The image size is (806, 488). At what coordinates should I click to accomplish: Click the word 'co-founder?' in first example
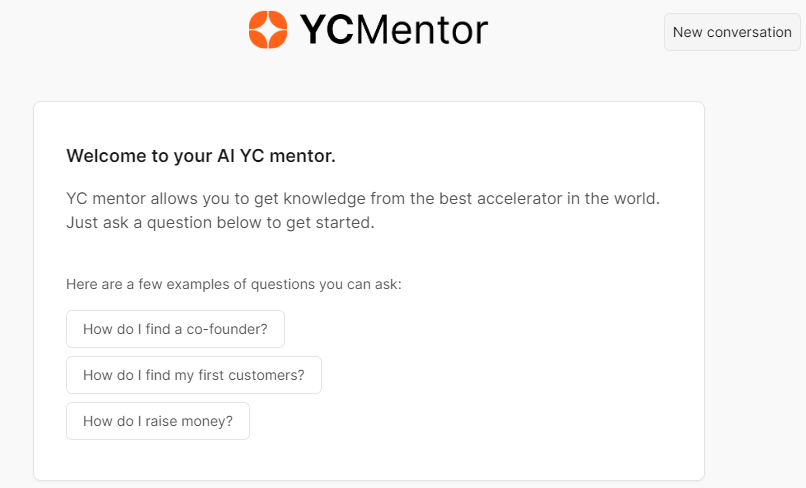[x=227, y=329]
